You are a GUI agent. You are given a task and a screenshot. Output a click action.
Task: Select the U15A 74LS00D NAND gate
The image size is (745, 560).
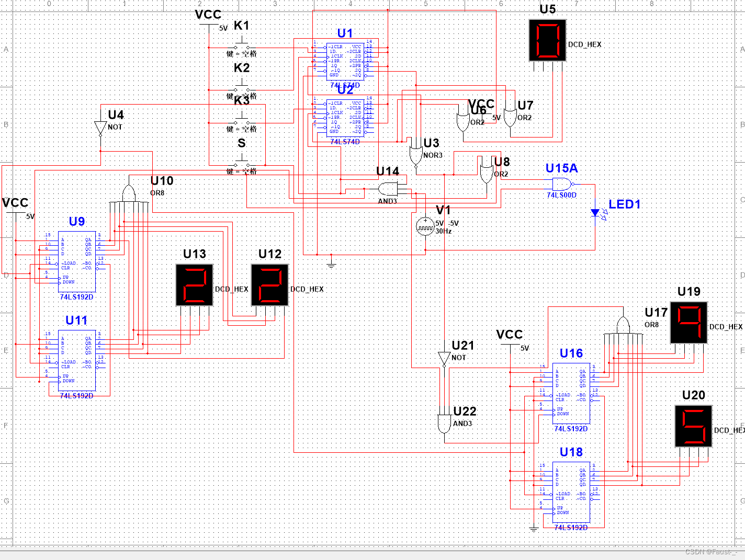[562, 184]
